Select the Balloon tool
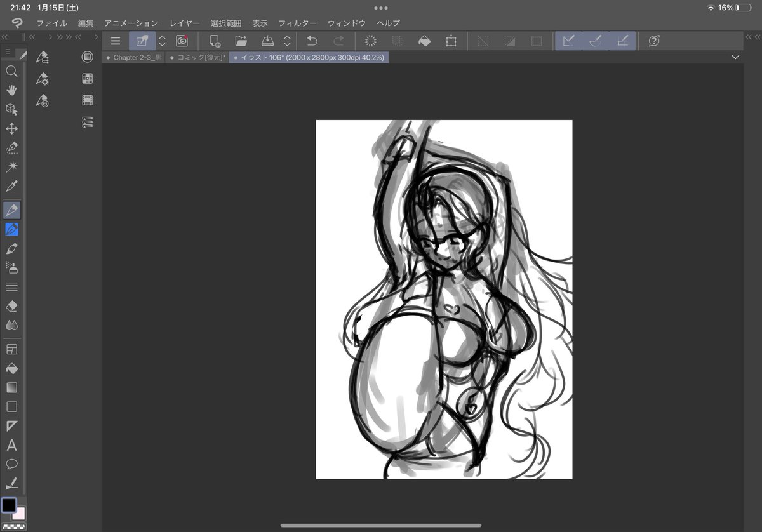This screenshot has width=762, height=532. coord(11,463)
